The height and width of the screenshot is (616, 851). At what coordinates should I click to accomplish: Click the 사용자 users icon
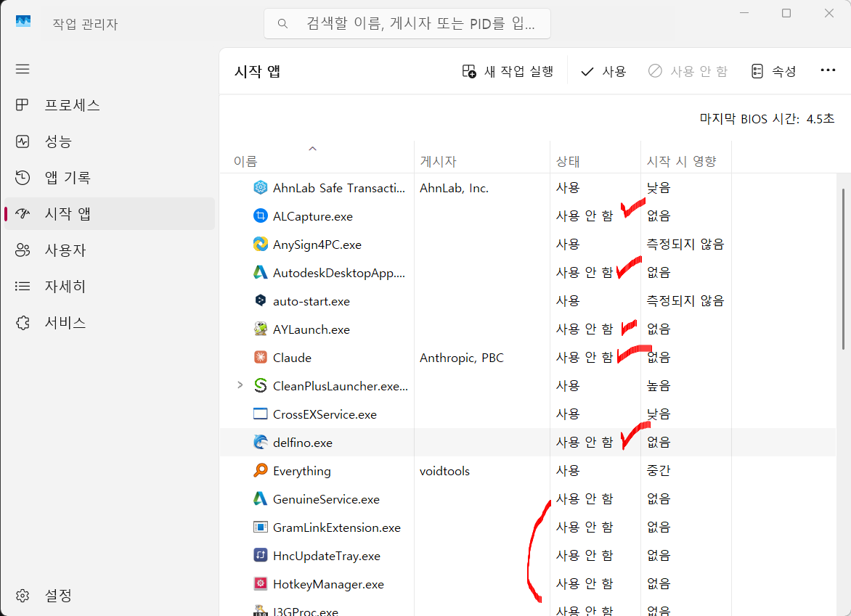23,250
